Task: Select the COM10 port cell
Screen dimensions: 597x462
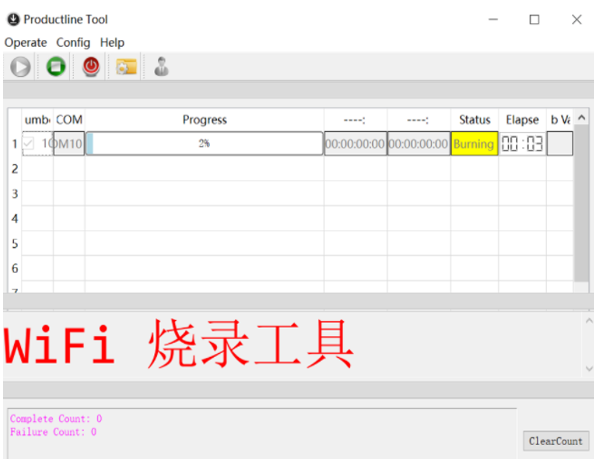Action: point(69,144)
